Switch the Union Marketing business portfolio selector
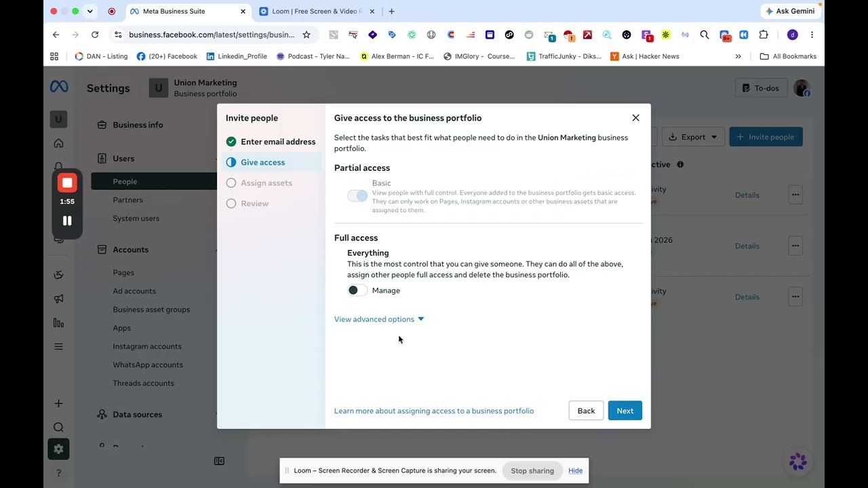The height and width of the screenshot is (488, 868). 193,88
